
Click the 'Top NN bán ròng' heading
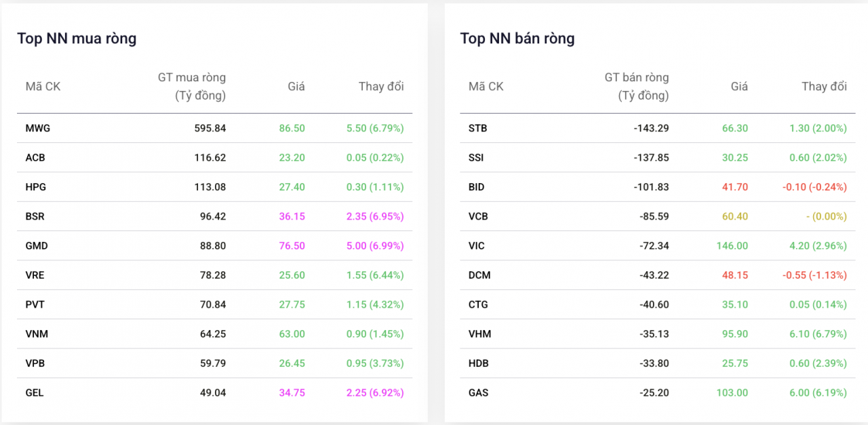pyautogui.click(x=517, y=38)
